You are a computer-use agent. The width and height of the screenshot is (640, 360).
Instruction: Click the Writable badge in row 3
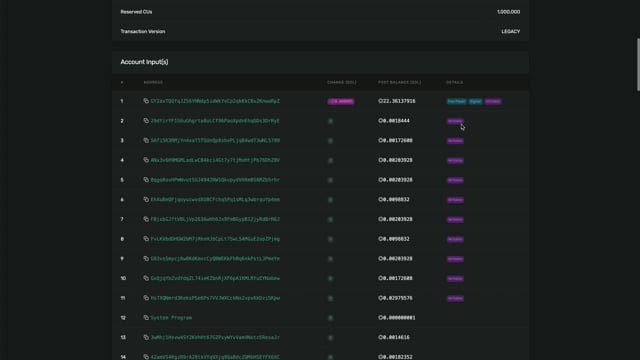coord(455,141)
